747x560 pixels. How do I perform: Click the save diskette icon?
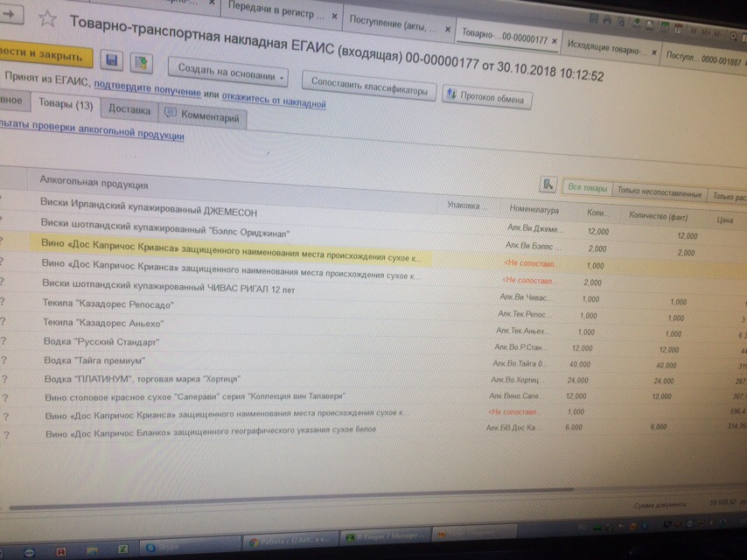[111, 59]
